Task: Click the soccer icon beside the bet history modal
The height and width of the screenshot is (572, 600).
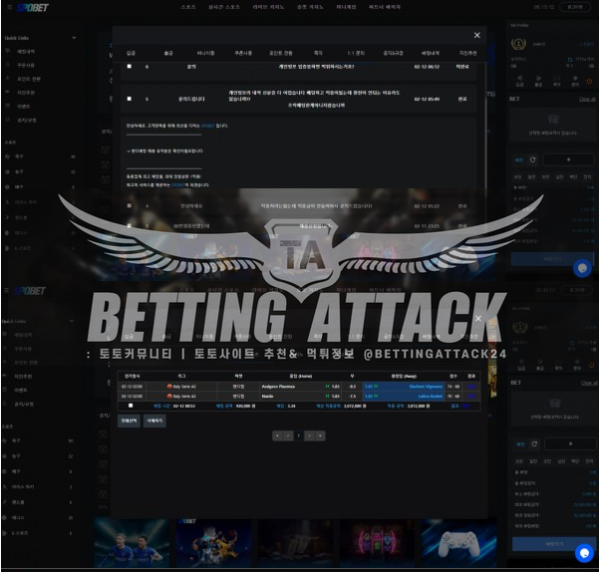Action: click(6, 441)
